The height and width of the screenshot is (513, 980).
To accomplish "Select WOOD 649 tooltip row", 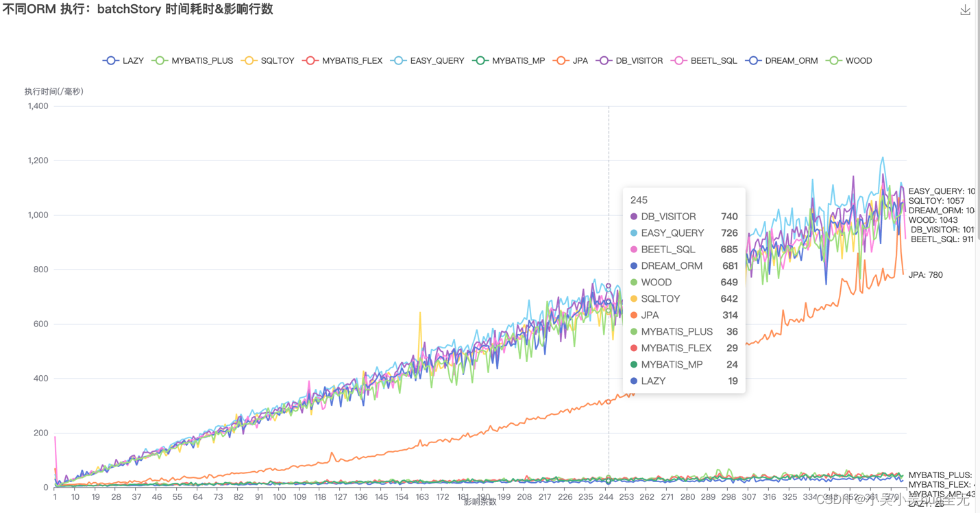I will click(x=684, y=283).
